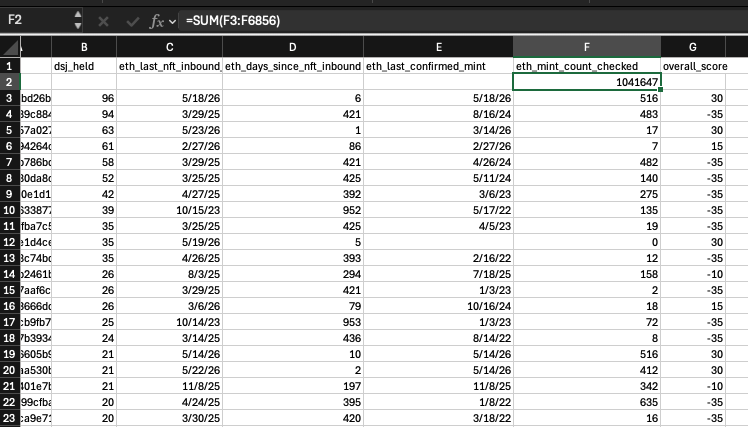This screenshot has width=748, height=427.
Task: Select row 23 header
Action: point(10,418)
